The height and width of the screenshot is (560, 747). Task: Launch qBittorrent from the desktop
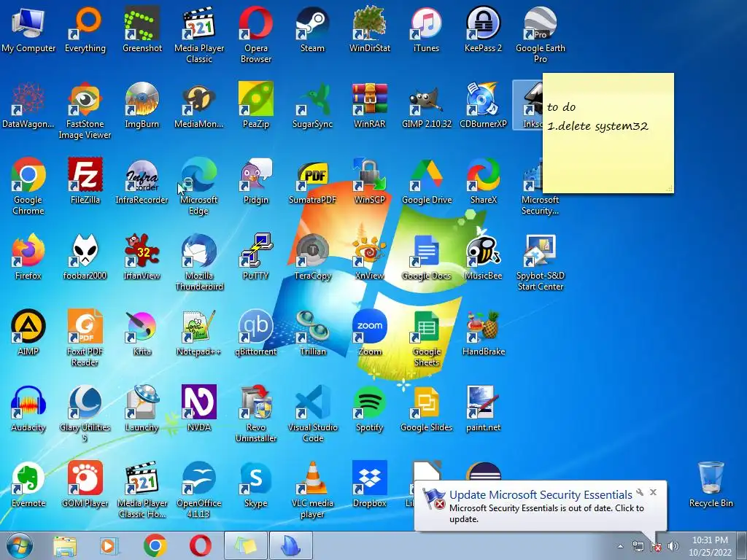(x=256, y=332)
